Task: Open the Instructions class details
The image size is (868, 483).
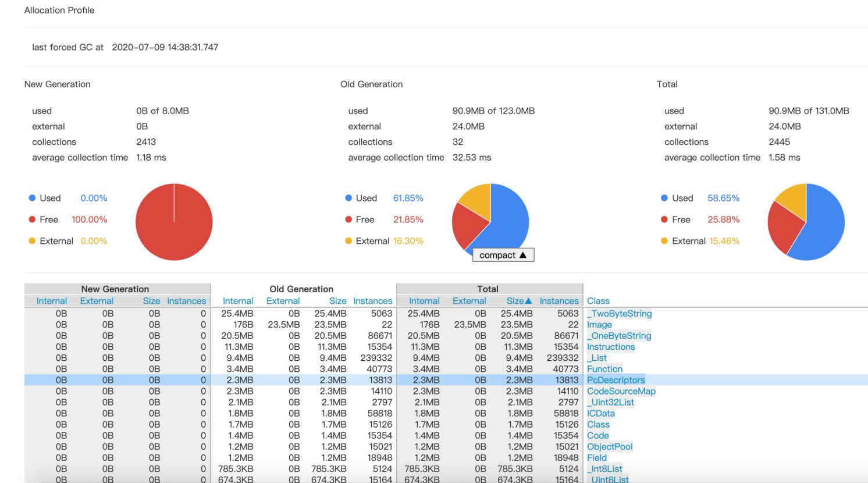Action: [611, 347]
